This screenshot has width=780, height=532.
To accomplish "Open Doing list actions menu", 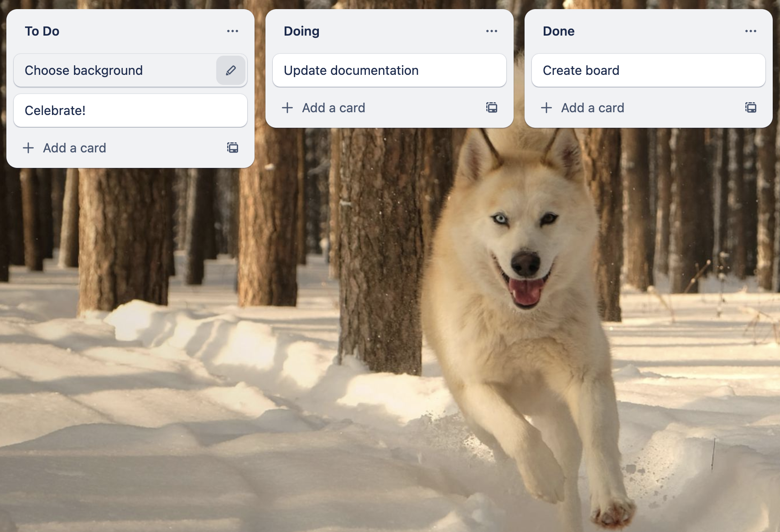I will [492, 31].
